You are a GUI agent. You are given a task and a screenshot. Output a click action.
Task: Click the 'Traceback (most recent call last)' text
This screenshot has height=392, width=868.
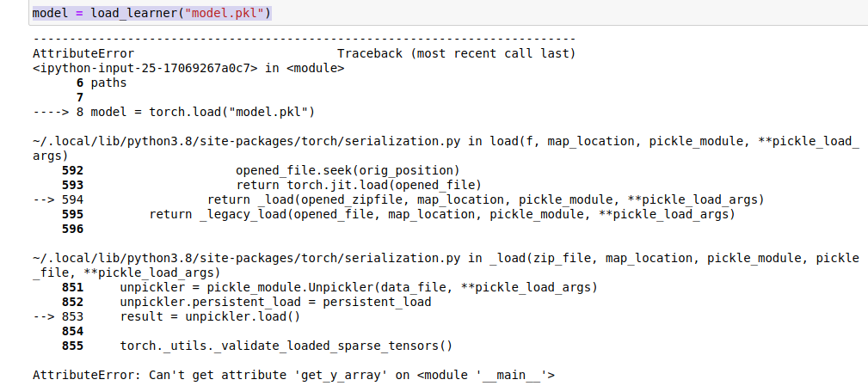point(456,53)
